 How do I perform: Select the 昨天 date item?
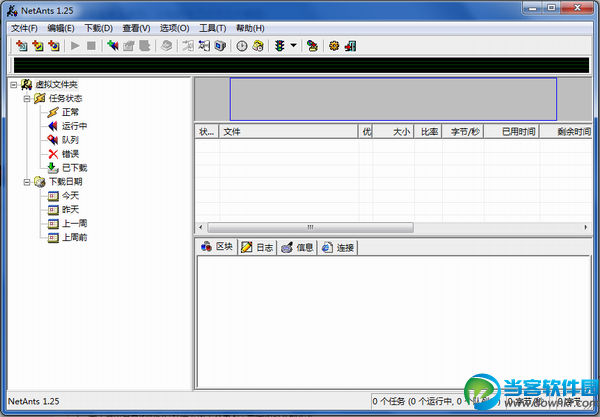pyautogui.click(x=70, y=210)
